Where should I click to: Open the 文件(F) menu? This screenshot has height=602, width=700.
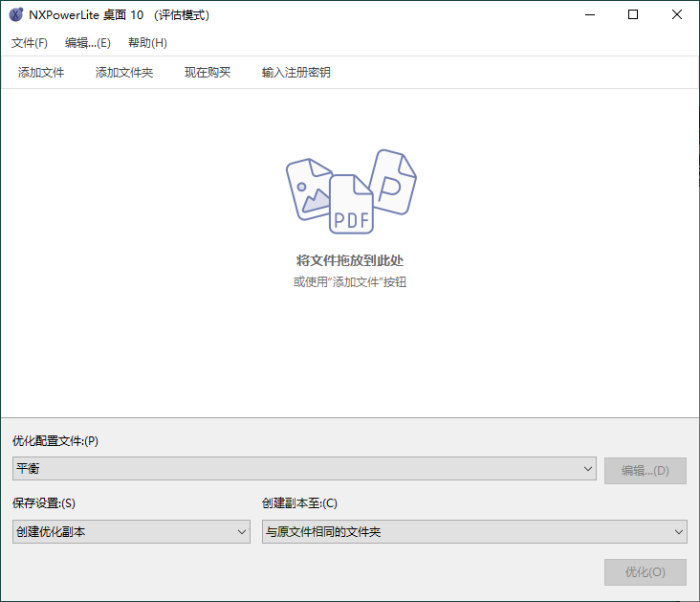pyautogui.click(x=30, y=43)
